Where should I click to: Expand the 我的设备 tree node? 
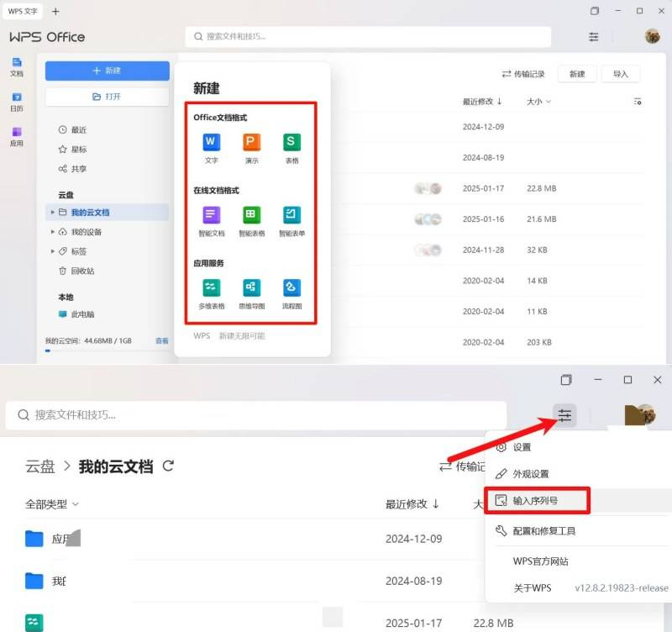[x=53, y=232]
